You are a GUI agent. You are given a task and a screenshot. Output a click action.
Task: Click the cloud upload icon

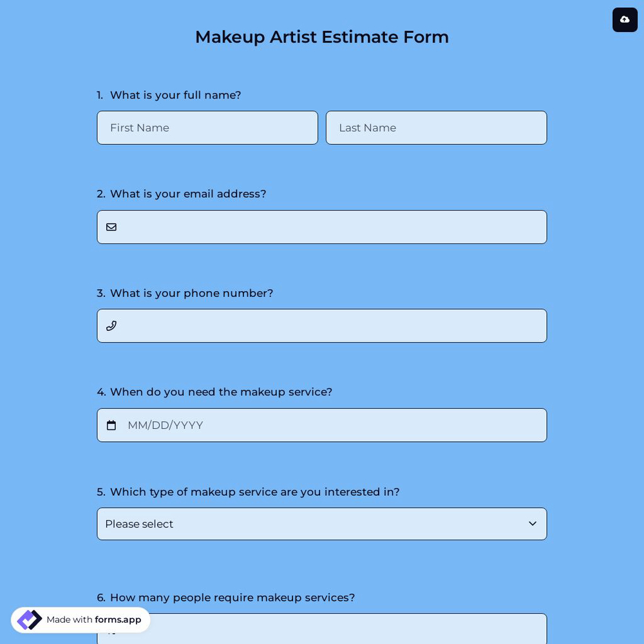pos(625,20)
